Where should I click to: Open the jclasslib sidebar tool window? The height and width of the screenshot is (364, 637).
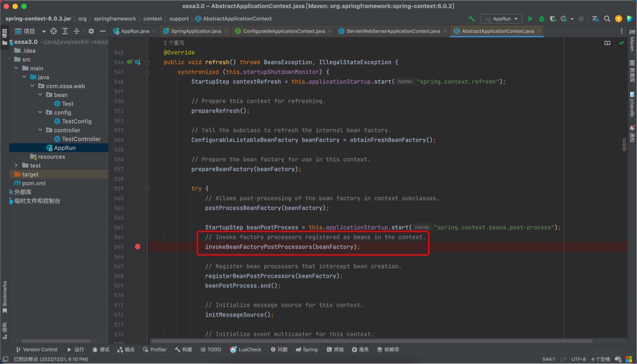(632, 104)
